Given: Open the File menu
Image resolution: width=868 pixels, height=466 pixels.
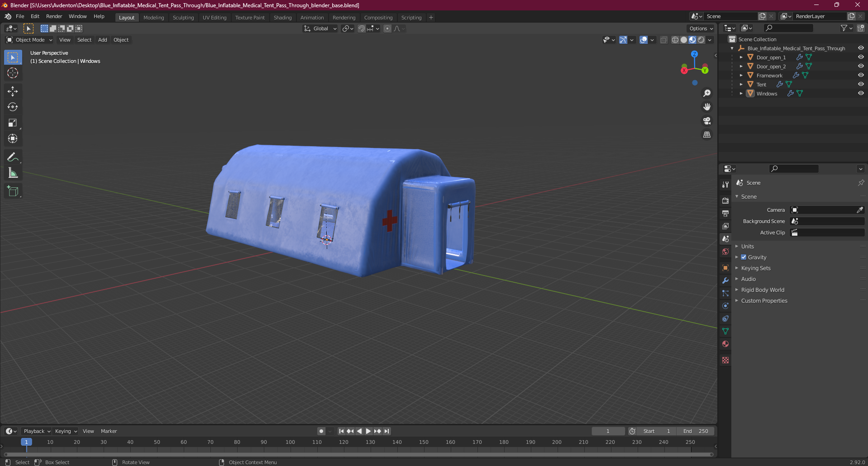Looking at the screenshot, I should pyautogui.click(x=20, y=16).
